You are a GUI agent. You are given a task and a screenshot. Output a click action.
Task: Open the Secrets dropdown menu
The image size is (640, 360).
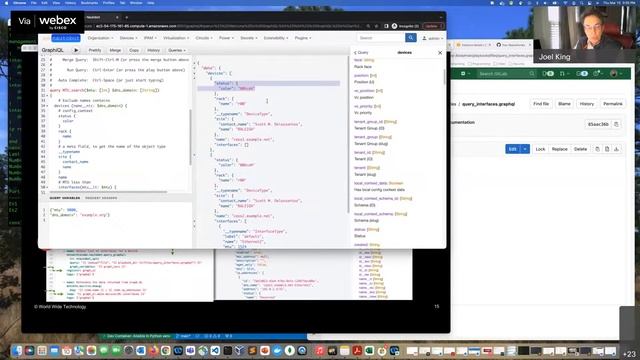point(249,38)
